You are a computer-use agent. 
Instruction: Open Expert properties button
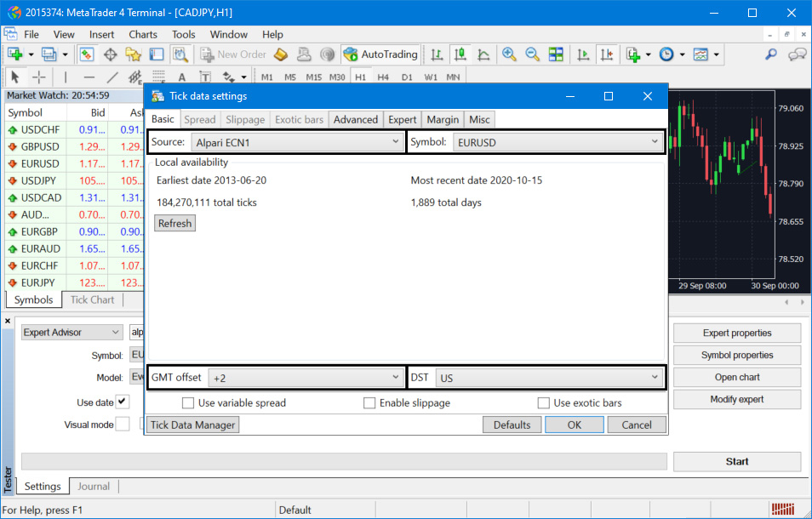pyautogui.click(x=737, y=334)
